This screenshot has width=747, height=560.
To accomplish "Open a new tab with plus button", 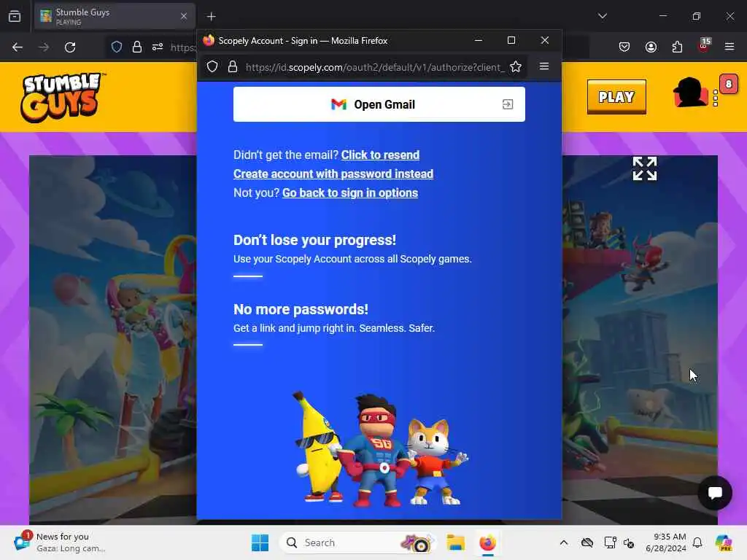I will 211,17.
